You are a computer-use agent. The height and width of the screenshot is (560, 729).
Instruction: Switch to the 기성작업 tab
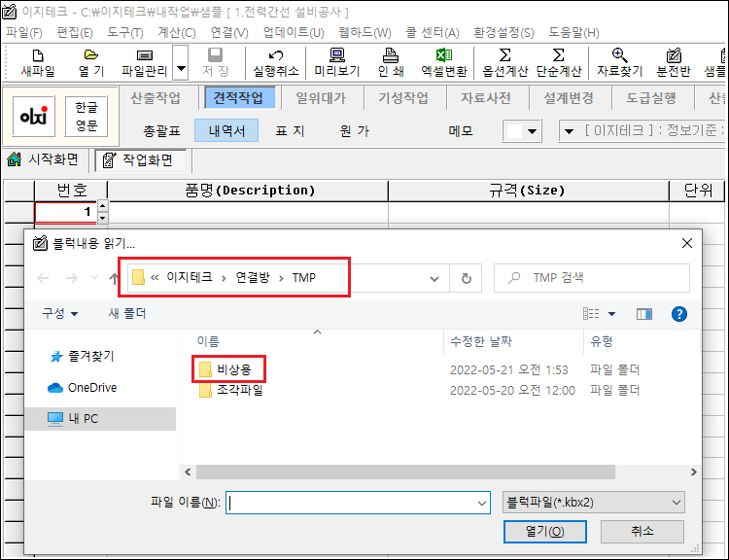tap(403, 97)
